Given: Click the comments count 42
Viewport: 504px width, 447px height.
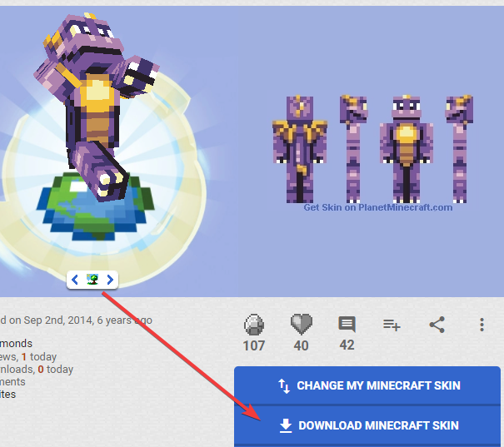Looking at the screenshot, I should (x=347, y=345).
